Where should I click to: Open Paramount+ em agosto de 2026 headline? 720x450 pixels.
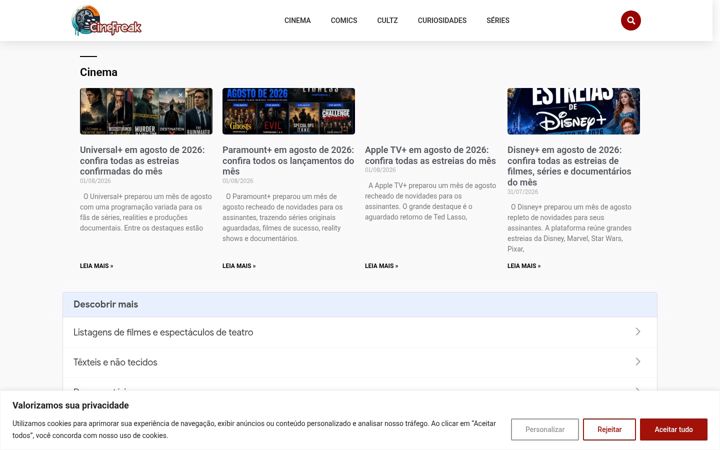[288, 160]
